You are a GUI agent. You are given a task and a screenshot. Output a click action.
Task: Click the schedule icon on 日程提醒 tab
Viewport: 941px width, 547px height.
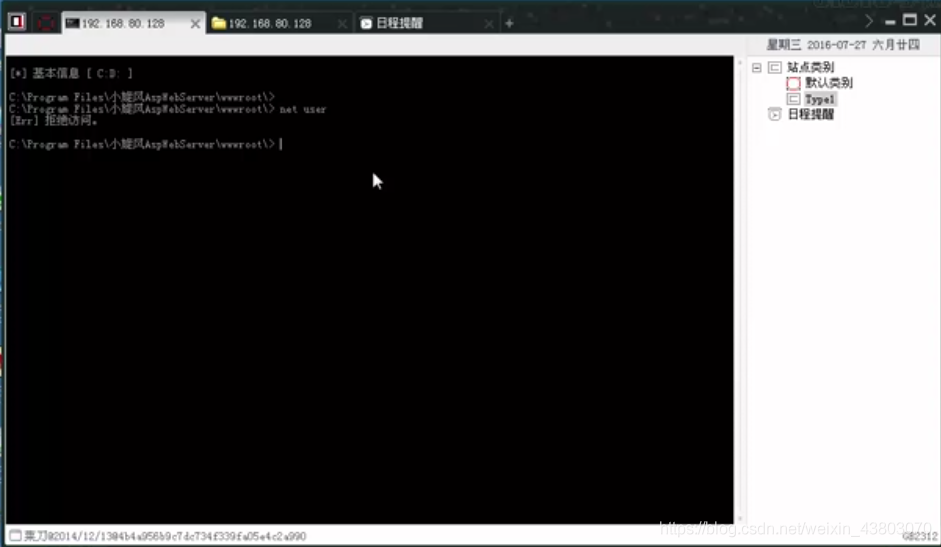coord(366,23)
